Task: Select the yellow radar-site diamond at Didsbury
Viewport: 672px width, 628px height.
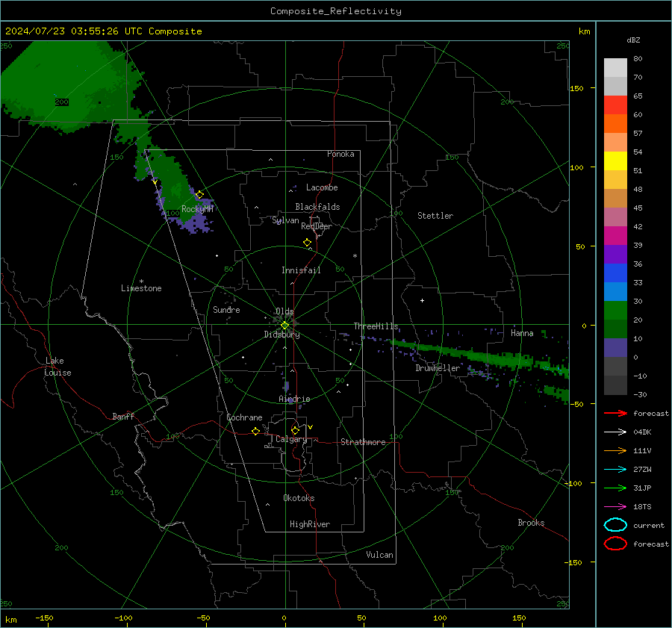Action: tap(284, 326)
